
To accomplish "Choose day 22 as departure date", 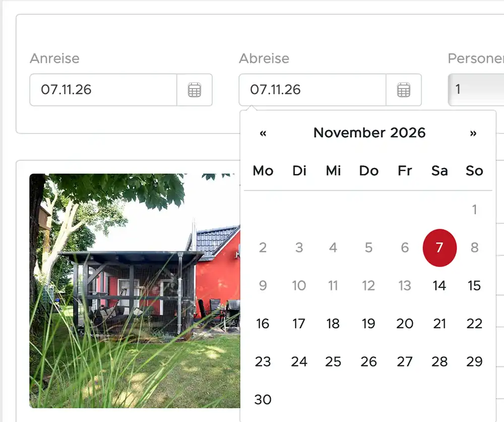I will pyautogui.click(x=474, y=324).
